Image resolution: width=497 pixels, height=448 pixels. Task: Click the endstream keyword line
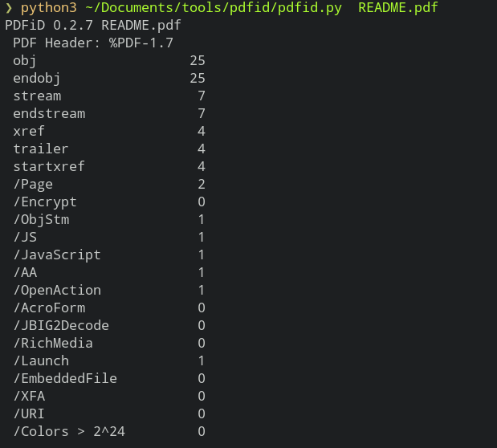(x=109, y=113)
